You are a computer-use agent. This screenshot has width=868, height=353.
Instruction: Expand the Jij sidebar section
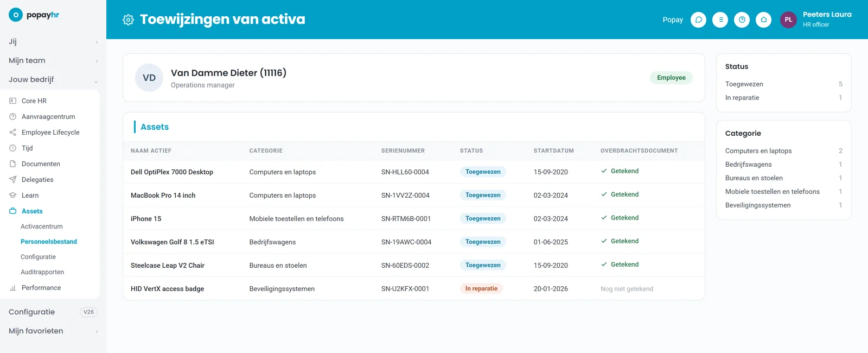(x=53, y=42)
